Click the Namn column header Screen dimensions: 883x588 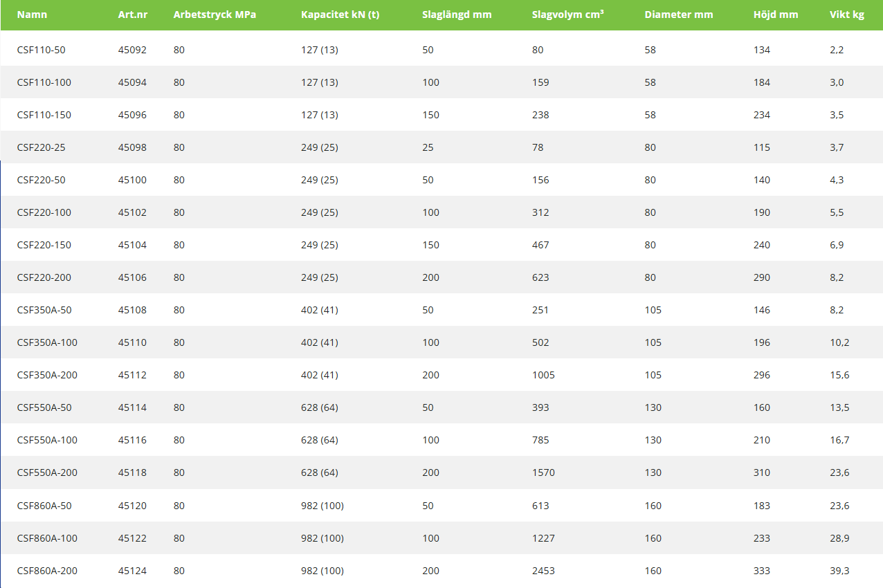(33, 15)
